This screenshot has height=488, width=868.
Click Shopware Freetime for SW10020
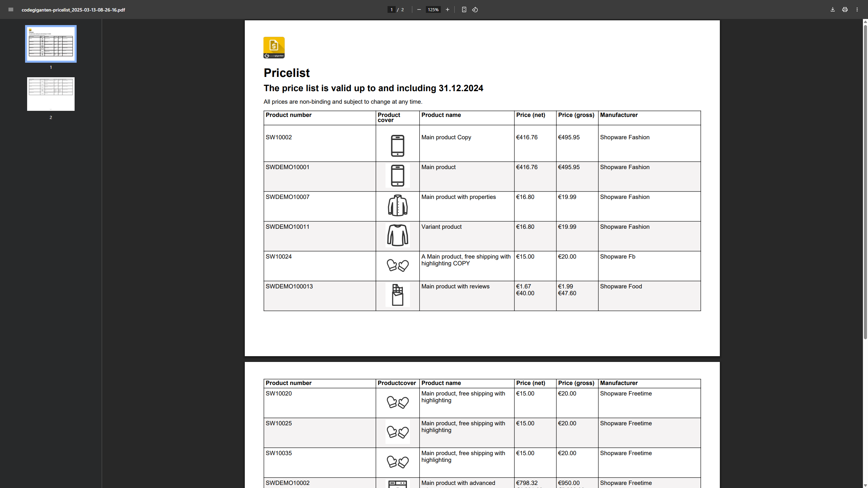pyautogui.click(x=626, y=393)
